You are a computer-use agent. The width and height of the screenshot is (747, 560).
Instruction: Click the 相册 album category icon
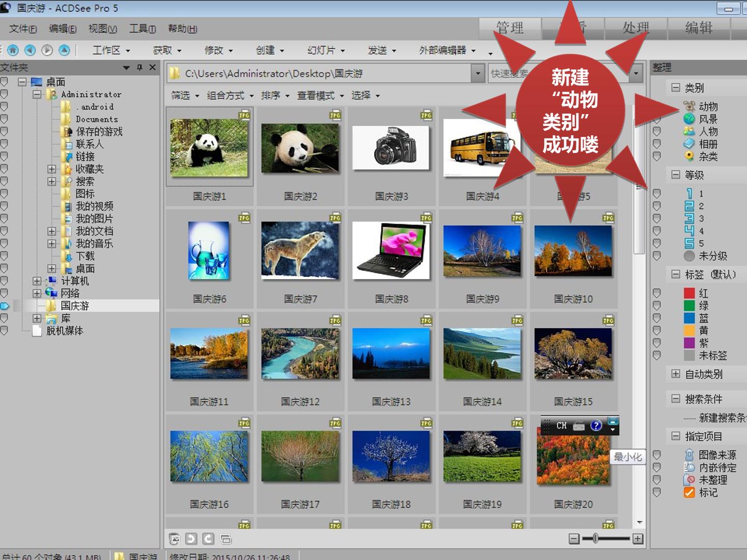coord(689,144)
